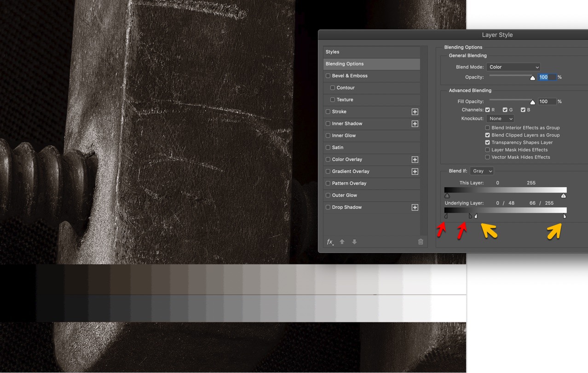
Task: Add another Gradient Overlay via plus icon
Action: (x=415, y=171)
